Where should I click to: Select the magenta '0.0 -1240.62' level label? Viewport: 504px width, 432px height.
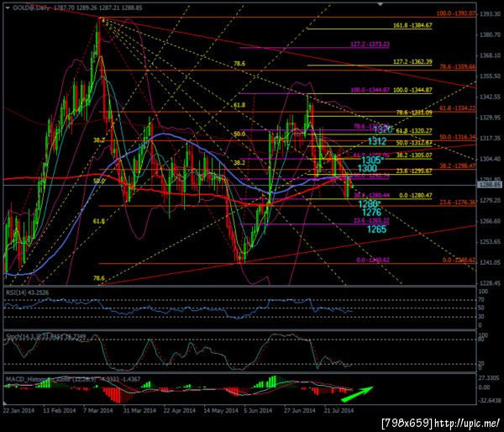[373, 260]
